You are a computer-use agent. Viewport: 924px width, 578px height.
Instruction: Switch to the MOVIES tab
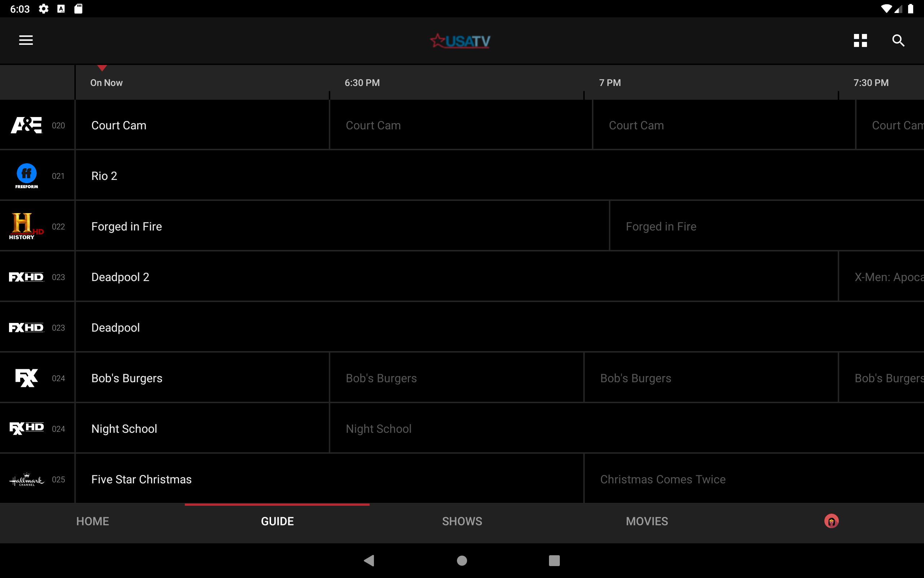pyautogui.click(x=647, y=521)
